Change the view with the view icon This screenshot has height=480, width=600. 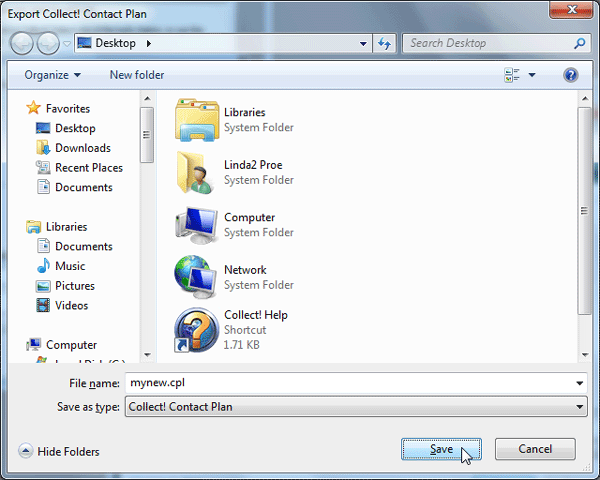[x=512, y=75]
